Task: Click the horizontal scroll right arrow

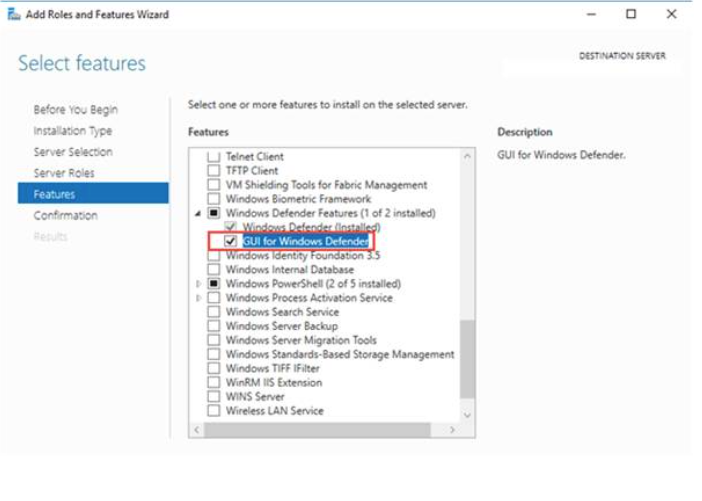Action: [x=452, y=430]
